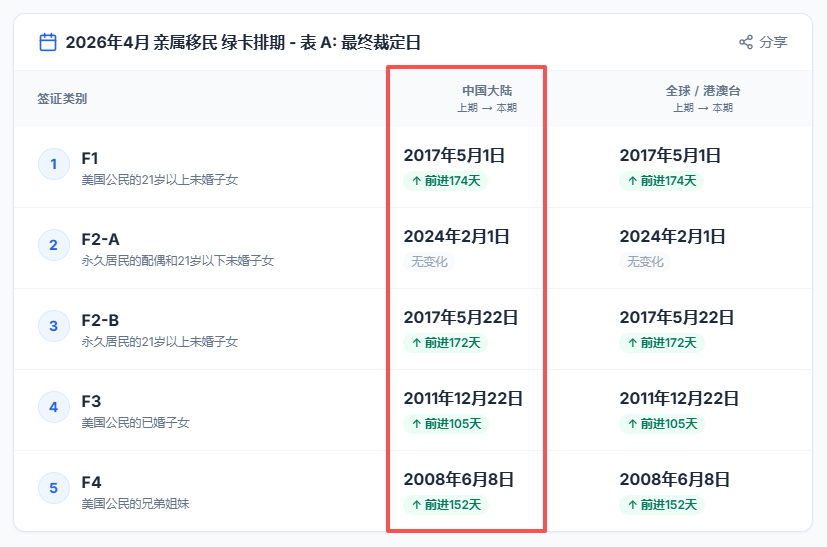This screenshot has height=547, width=827.
Task: Click 无变化 badge in 中国大陆 column
Action: (x=429, y=262)
